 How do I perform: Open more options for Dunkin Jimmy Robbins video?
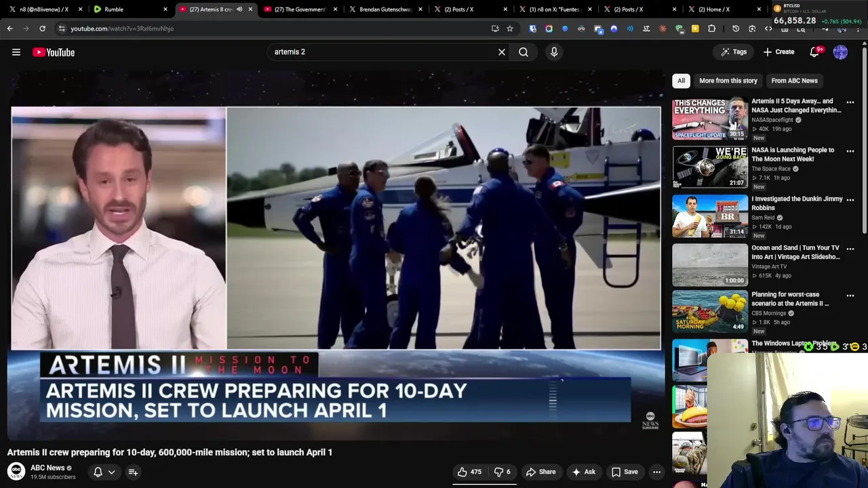[850, 200]
